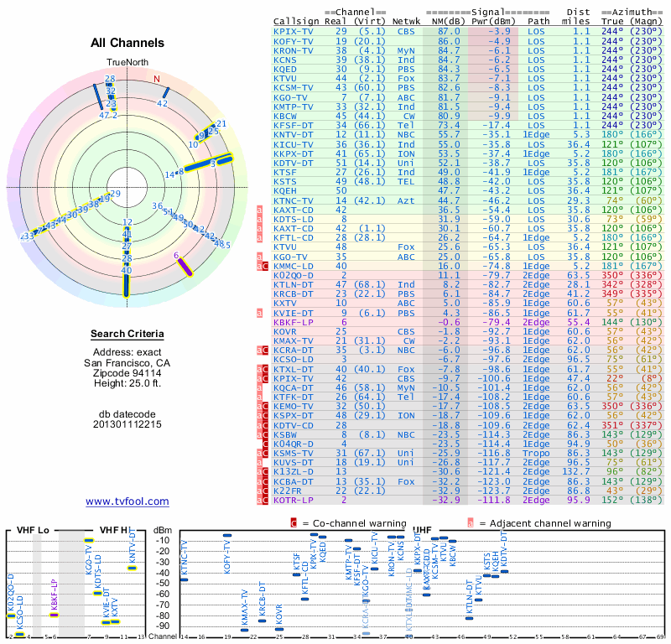Viewport: 671px width, 644px height.
Task: Click the pink a Adjacent channel legend icon
Action: [x=471, y=523]
